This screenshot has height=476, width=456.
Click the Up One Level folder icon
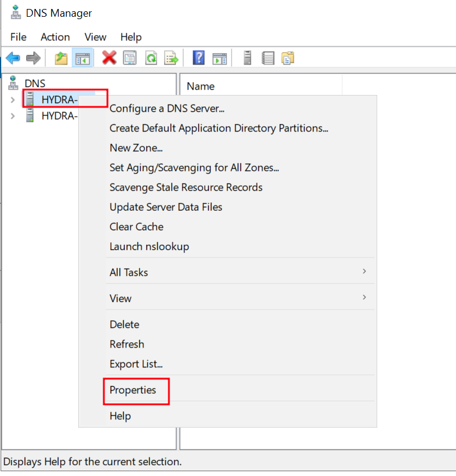(61, 58)
